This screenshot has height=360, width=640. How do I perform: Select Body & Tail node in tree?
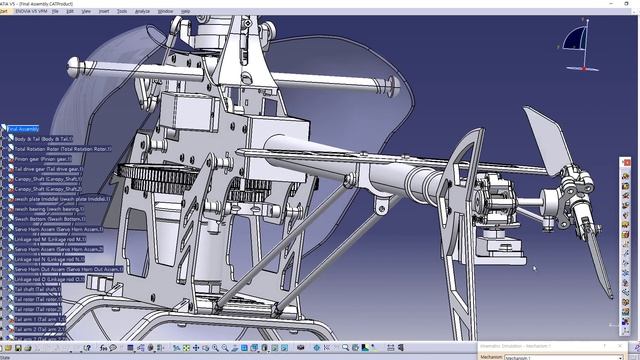[43, 139]
